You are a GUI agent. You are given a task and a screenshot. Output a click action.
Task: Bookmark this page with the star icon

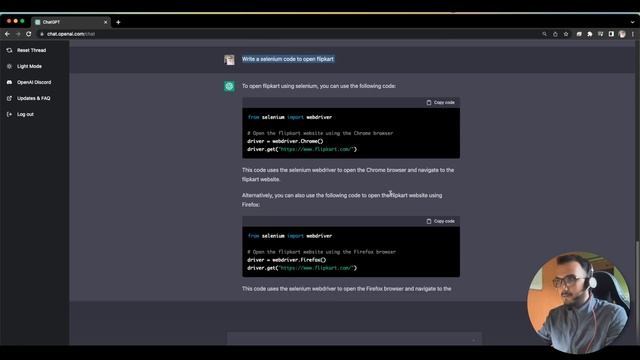[x=566, y=34]
